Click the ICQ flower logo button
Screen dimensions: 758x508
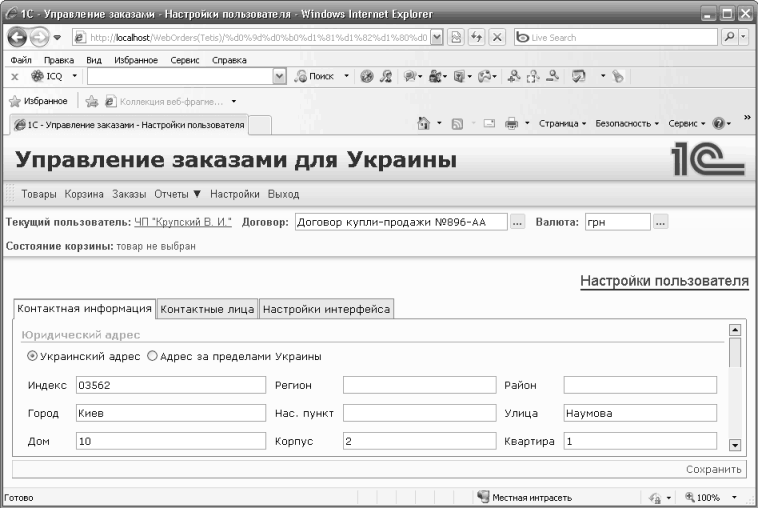[x=47, y=76]
